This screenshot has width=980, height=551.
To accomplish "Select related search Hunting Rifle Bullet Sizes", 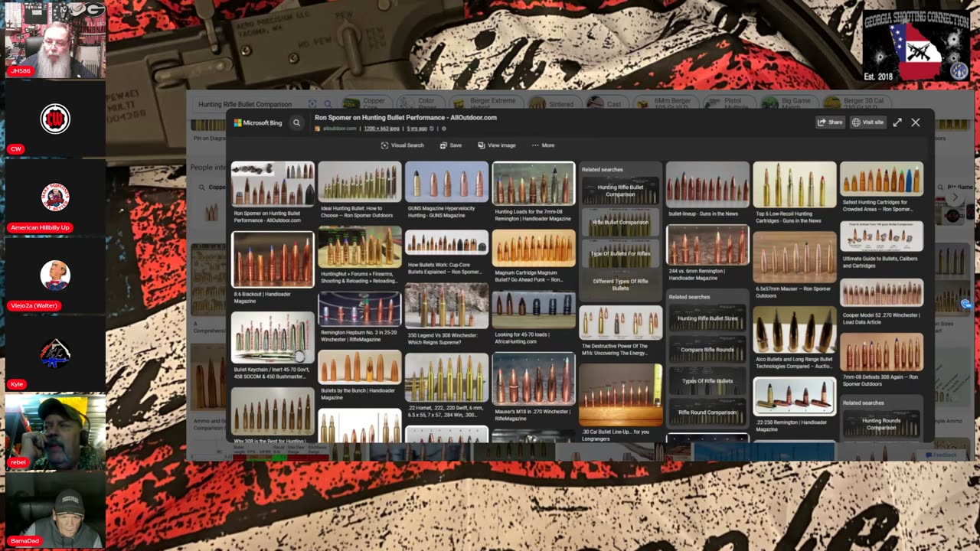I will pyautogui.click(x=707, y=318).
